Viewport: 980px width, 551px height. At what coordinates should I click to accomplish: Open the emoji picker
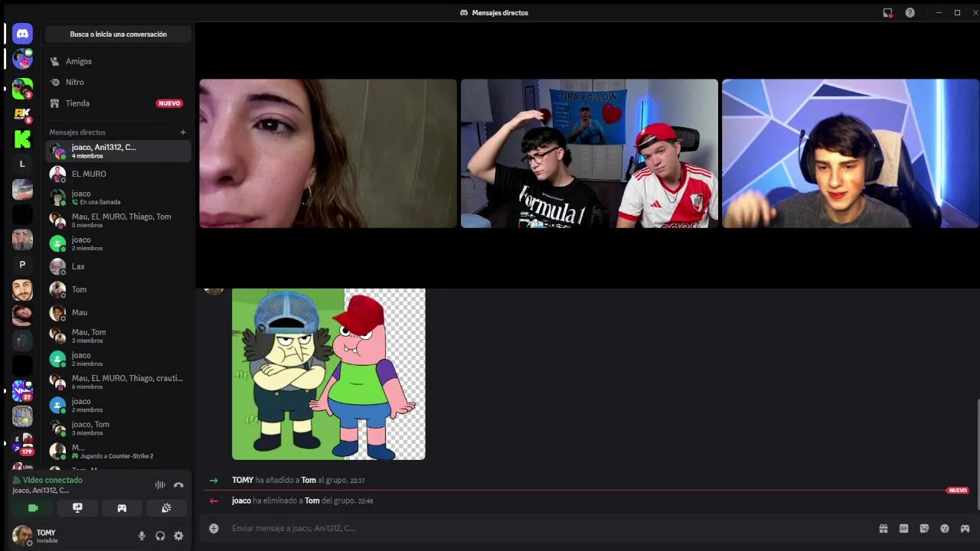945,528
